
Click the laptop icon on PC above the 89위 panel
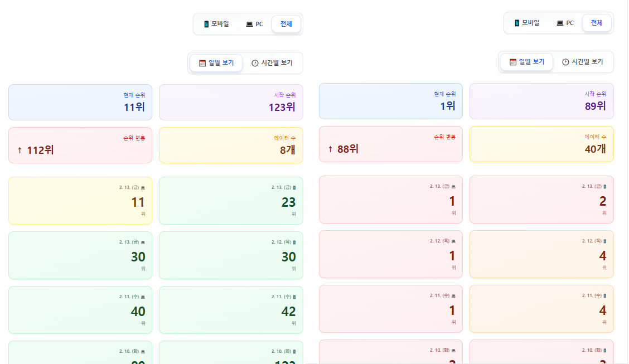coord(560,23)
